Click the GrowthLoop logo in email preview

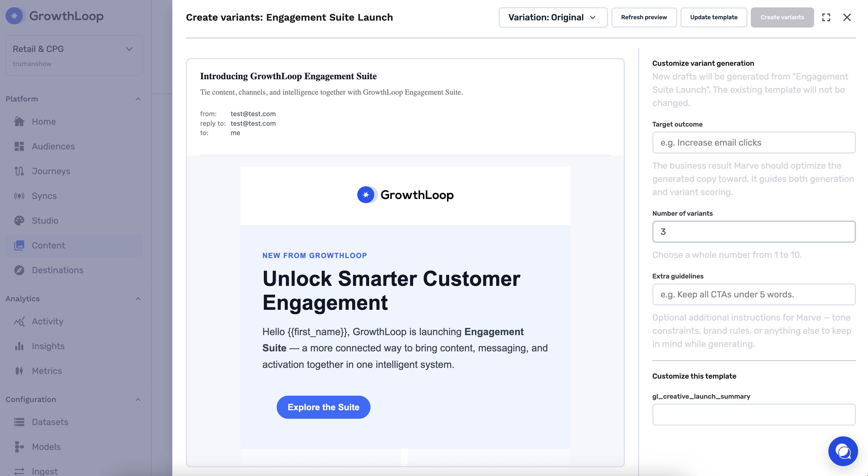coord(405,195)
